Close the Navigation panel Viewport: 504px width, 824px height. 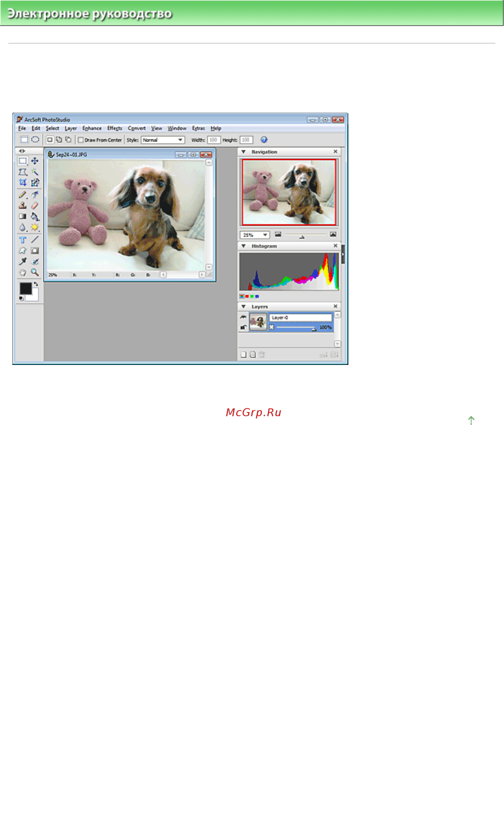pos(335,152)
